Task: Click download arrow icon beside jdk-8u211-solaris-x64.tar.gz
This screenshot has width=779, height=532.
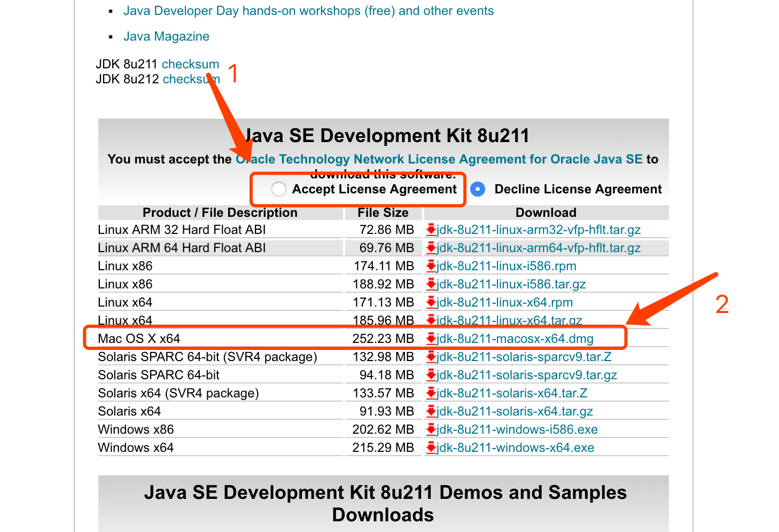Action: (431, 412)
